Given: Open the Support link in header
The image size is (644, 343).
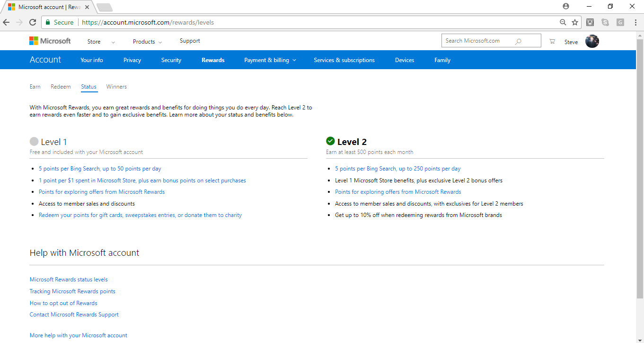Looking at the screenshot, I should (190, 41).
